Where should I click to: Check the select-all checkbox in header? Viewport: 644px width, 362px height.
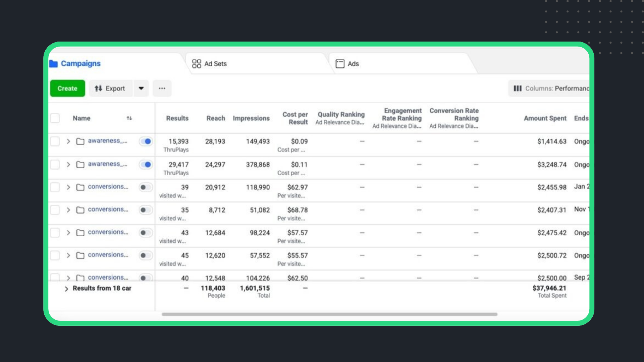55,118
